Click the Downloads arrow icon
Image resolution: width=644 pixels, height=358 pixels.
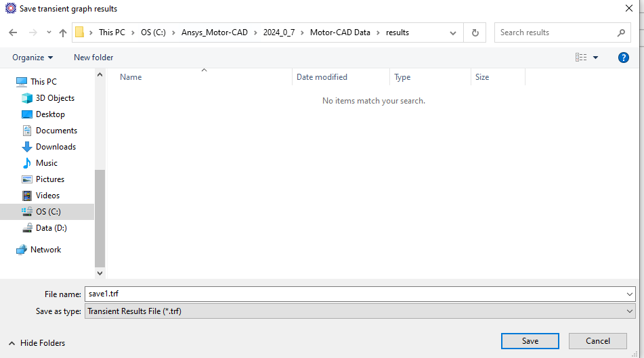pos(27,147)
